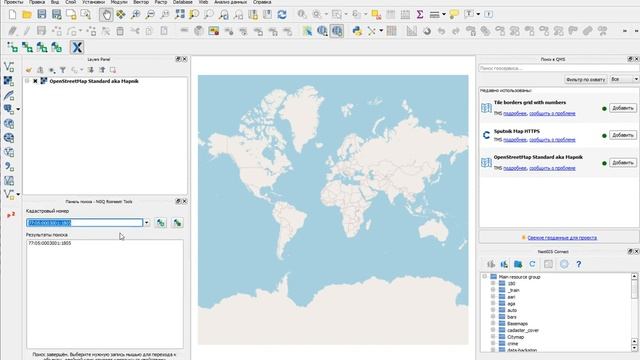The height and width of the screenshot is (360, 640).
Task: Click the Pan Map to Selection icon
Action: pyautogui.click(x=121, y=15)
